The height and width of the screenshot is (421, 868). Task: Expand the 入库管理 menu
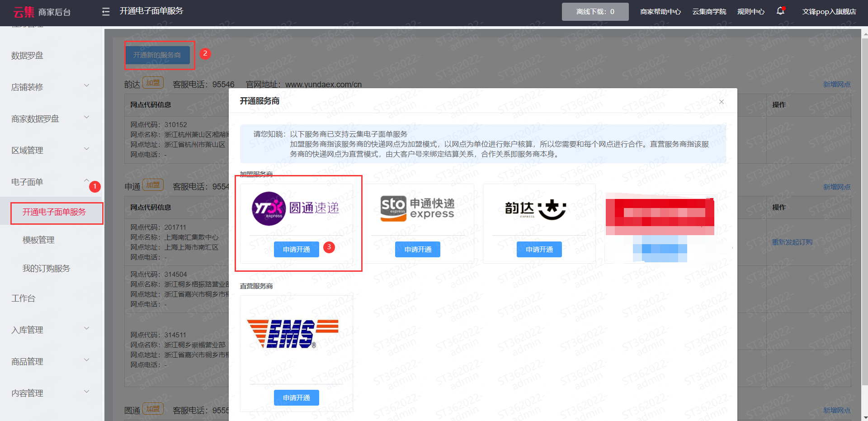tap(51, 330)
